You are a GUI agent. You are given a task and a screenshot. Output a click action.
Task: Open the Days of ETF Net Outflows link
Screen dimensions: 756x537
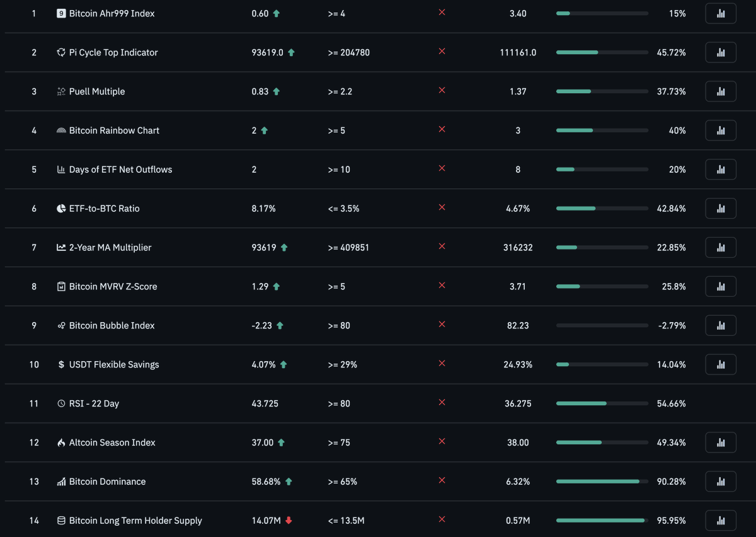click(120, 170)
